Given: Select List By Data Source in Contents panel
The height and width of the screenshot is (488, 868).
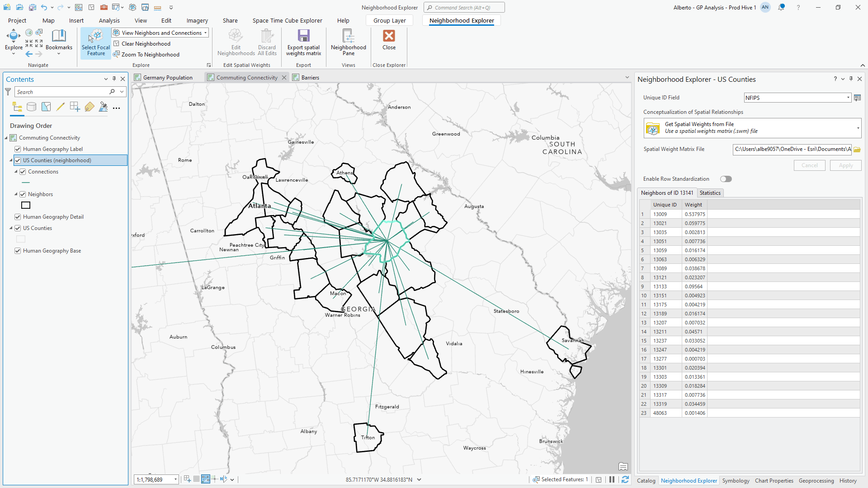Looking at the screenshot, I should tap(31, 107).
